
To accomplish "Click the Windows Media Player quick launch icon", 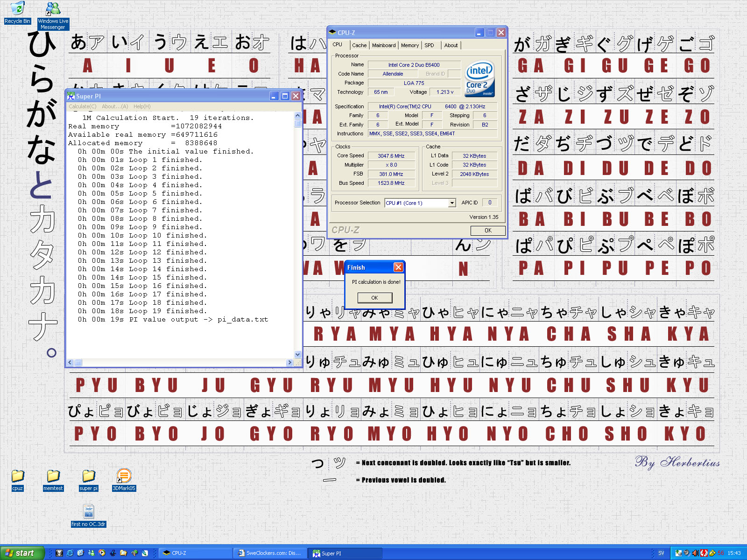I will [102, 553].
